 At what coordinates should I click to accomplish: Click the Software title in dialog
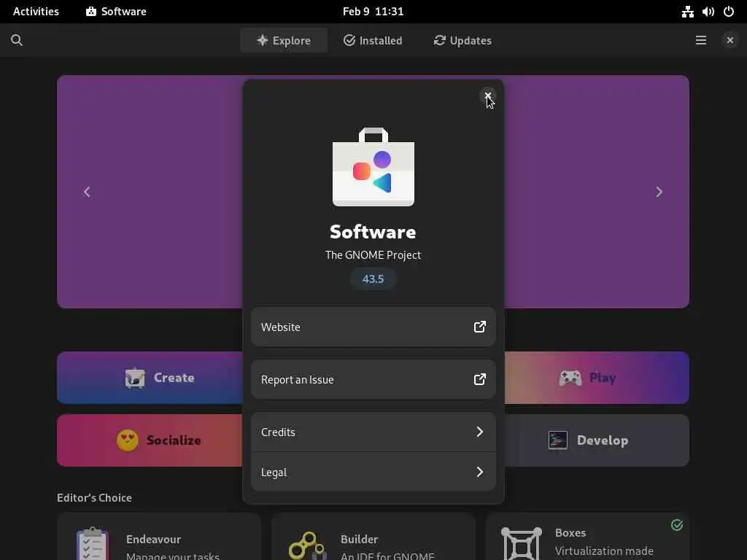click(x=373, y=232)
